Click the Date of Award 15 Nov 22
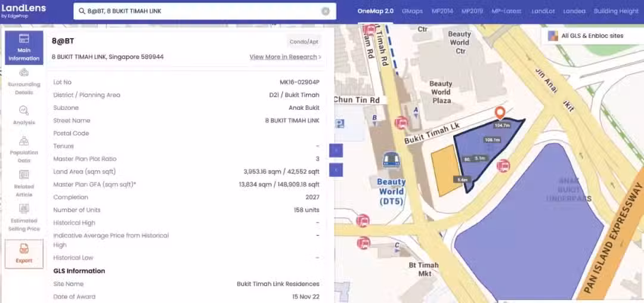 [x=306, y=296]
